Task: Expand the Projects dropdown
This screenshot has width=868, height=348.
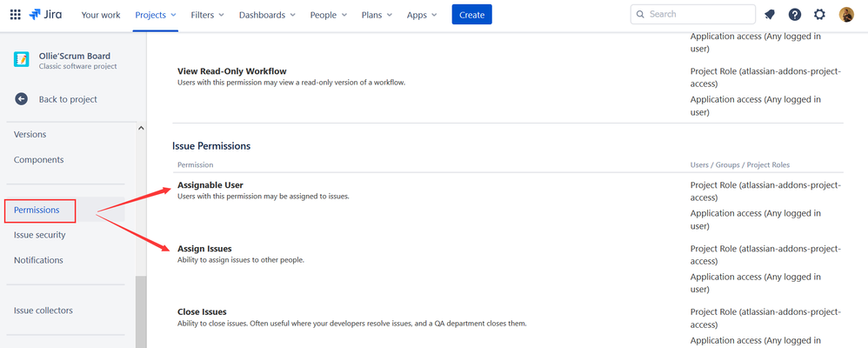Action: click(x=156, y=15)
